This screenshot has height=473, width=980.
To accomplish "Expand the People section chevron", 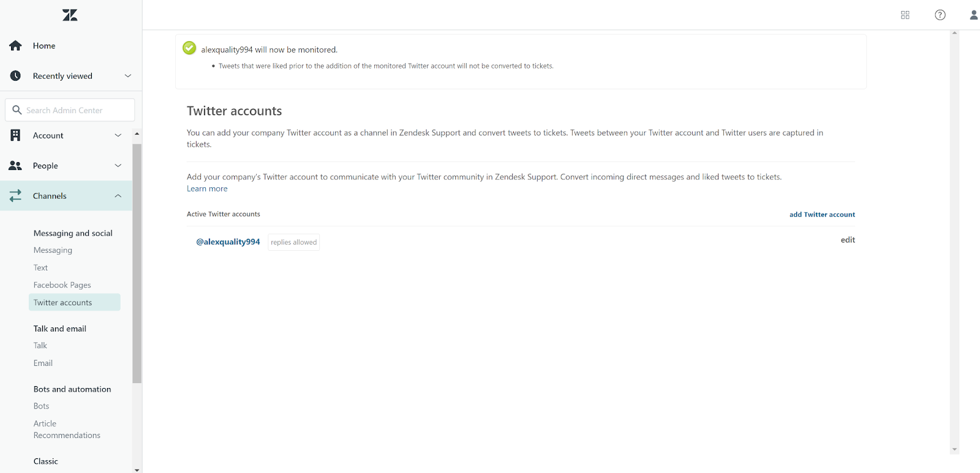I will (x=118, y=166).
